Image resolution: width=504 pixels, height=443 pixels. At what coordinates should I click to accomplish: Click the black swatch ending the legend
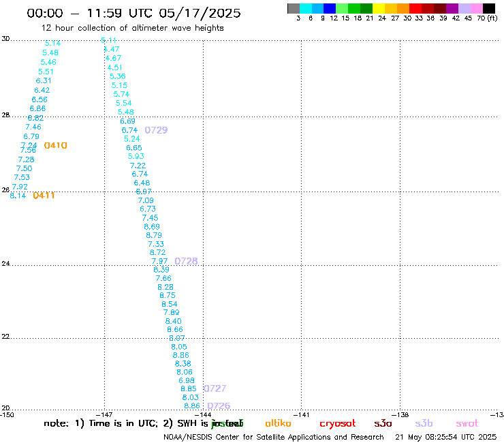[488, 8]
